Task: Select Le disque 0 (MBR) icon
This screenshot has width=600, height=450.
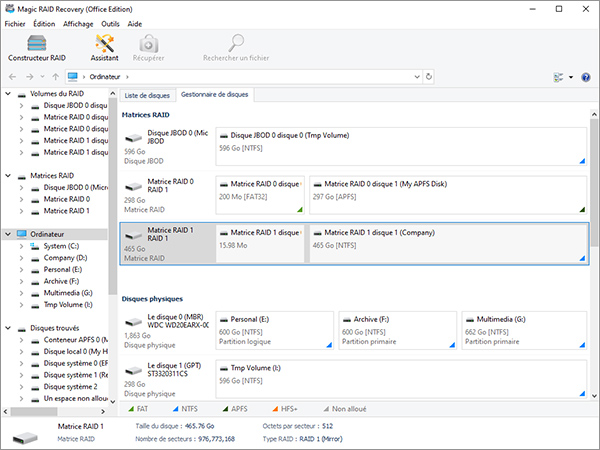Action: pyautogui.click(x=133, y=321)
